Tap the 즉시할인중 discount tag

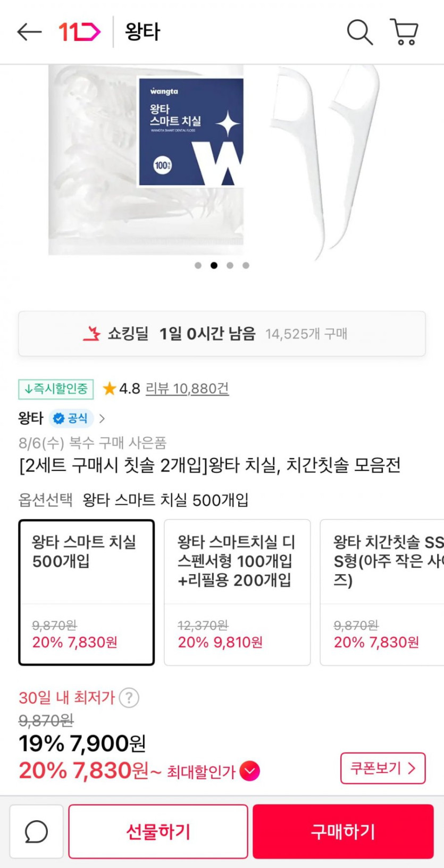pos(56,389)
